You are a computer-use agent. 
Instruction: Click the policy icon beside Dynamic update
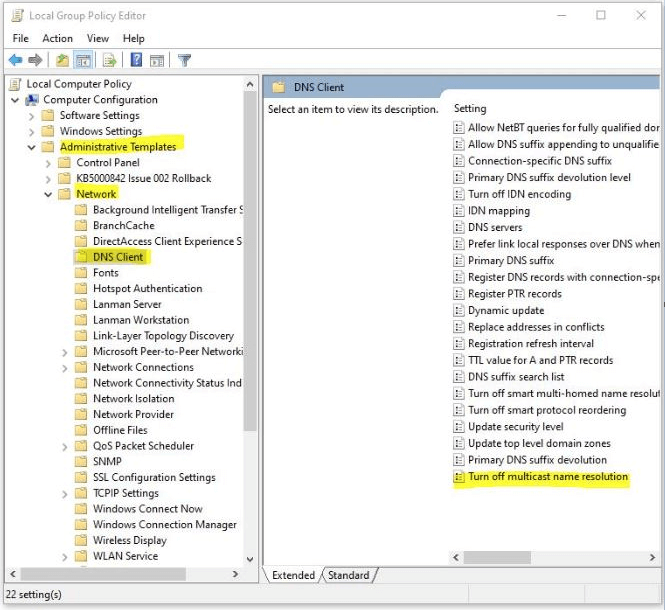tap(458, 311)
